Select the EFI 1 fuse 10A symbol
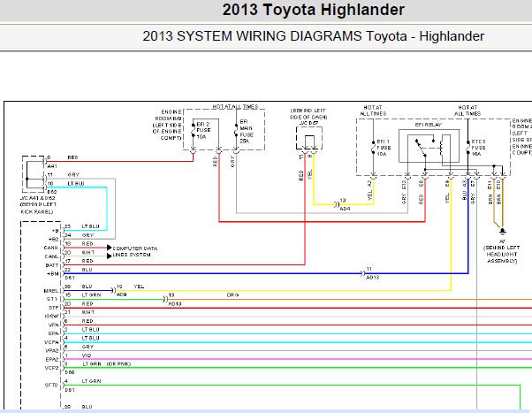 pos(373,148)
